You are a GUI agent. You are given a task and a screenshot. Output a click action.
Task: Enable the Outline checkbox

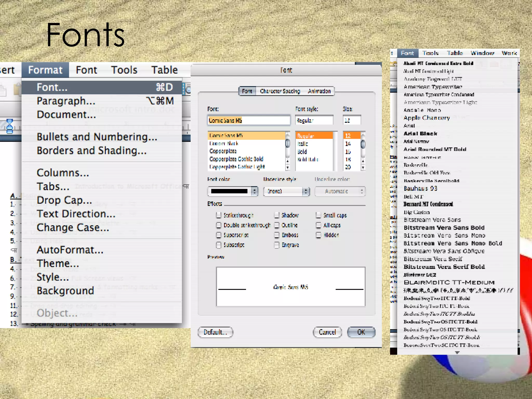(x=277, y=225)
